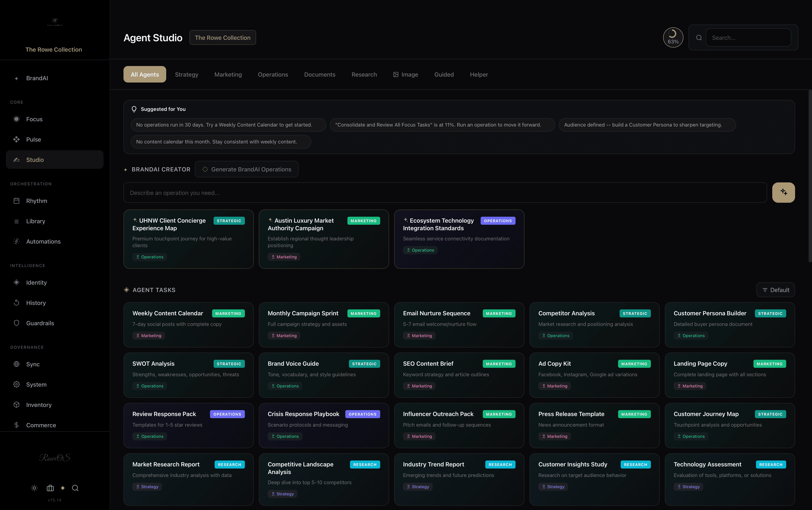Open the Automations panel

click(43, 241)
